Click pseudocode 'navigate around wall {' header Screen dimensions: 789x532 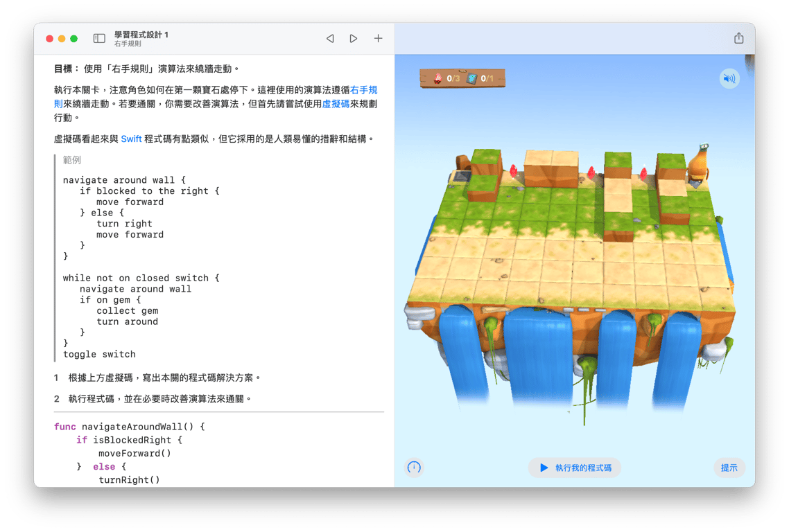[124, 180]
